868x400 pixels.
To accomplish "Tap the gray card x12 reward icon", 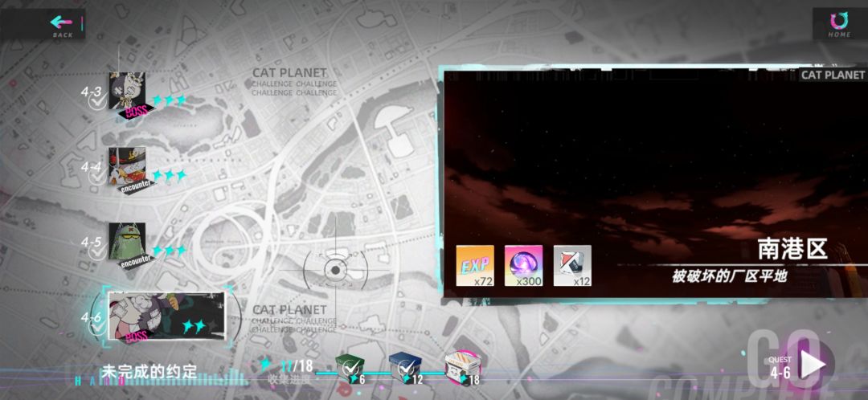I will (x=572, y=266).
